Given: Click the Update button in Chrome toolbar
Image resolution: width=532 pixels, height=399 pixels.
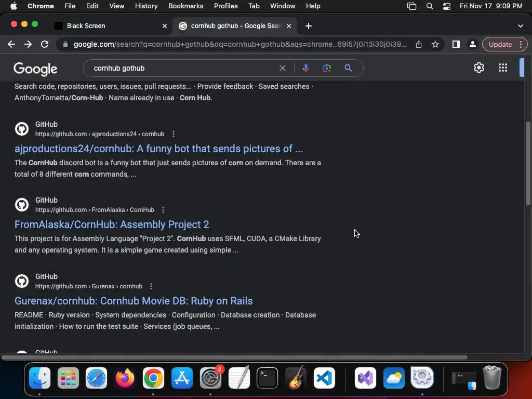Looking at the screenshot, I should (500, 45).
